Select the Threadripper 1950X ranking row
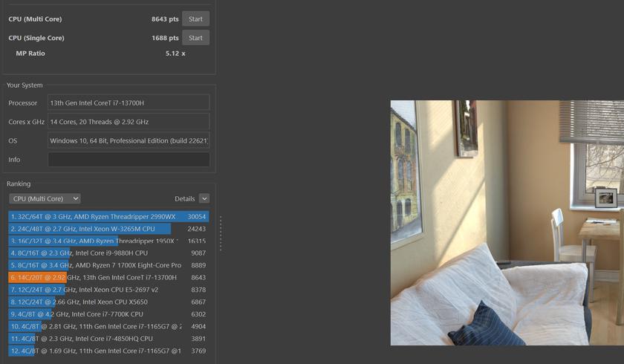624x364 pixels. click(x=108, y=241)
